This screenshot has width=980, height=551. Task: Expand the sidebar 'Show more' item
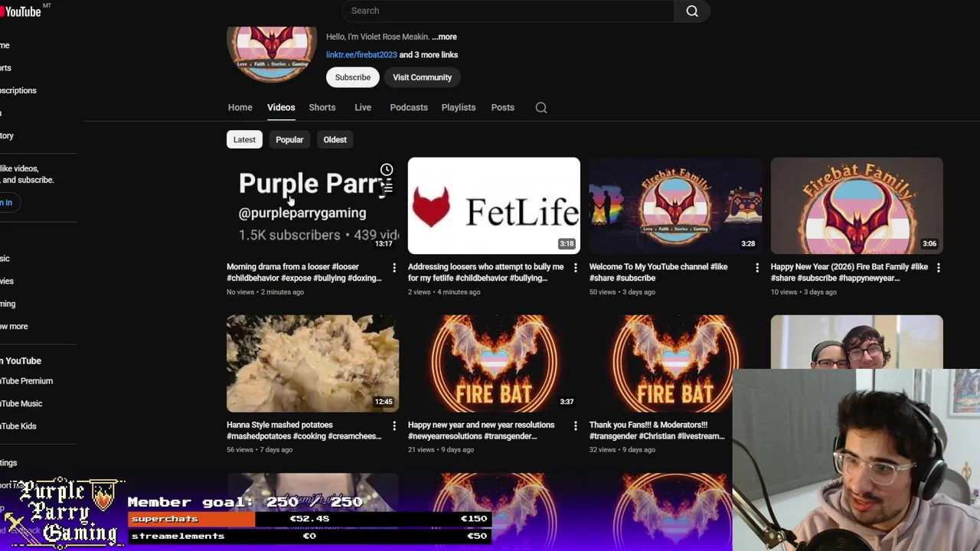[14, 327]
